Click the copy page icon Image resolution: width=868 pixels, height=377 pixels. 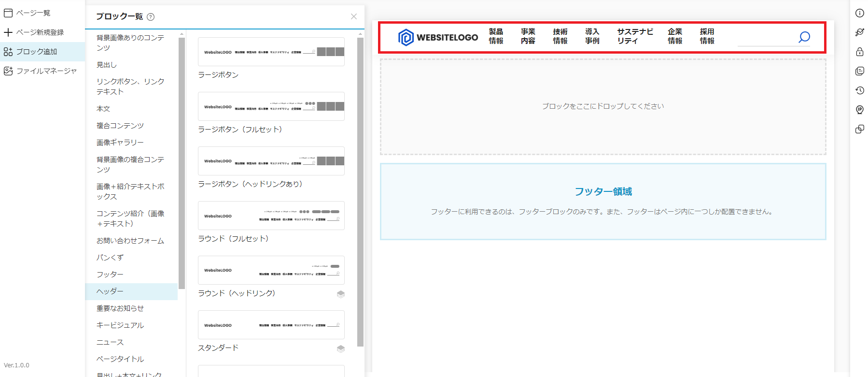(x=860, y=129)
